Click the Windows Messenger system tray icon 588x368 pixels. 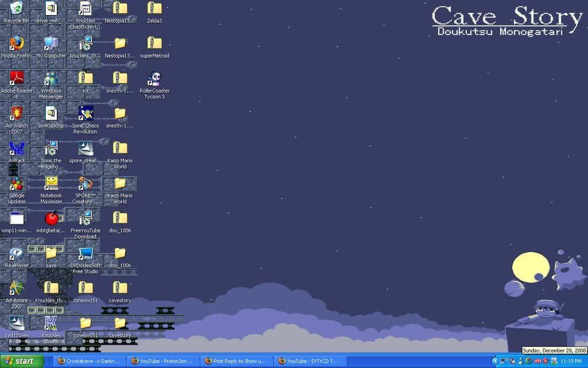point(520,361)
